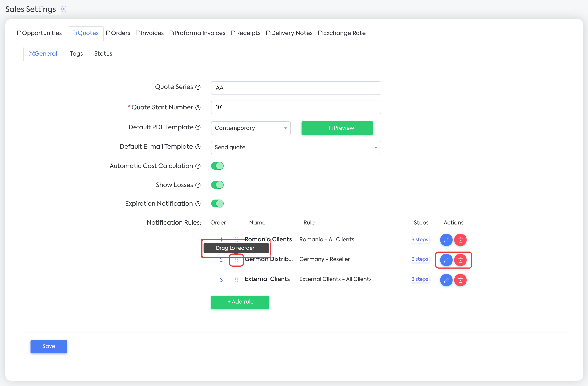Click the Quote Series help icon
The image size is (588, 386).
pos(198,87)
